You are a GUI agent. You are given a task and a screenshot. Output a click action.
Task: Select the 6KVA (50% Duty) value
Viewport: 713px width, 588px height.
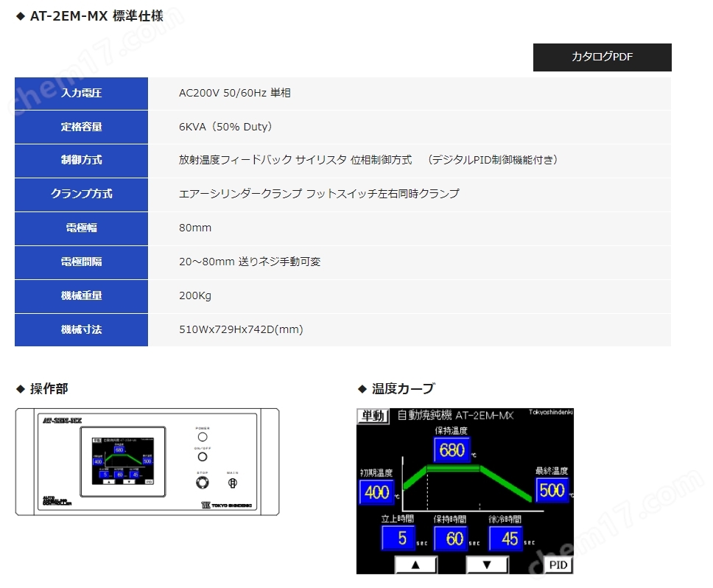[x=225, y=127]
